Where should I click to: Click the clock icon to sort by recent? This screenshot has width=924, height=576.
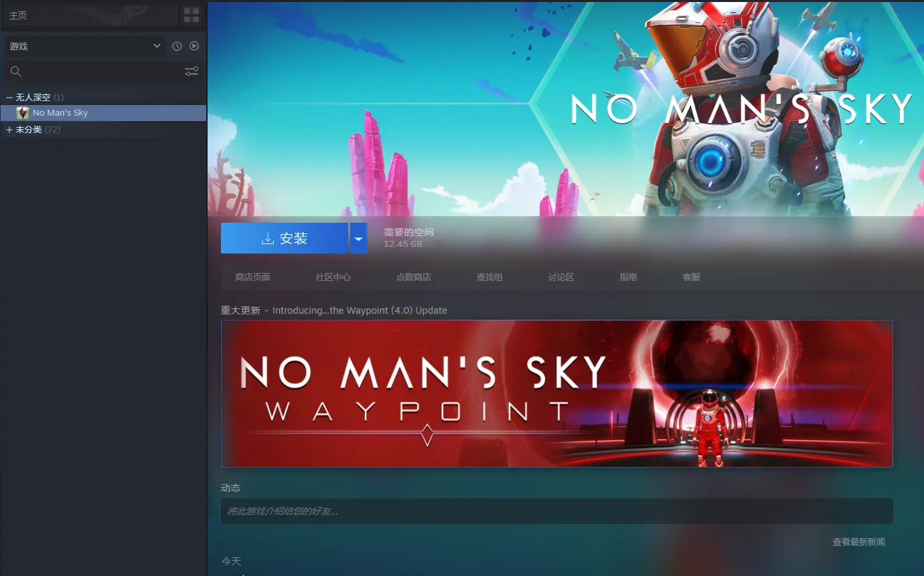pos(177,46)
